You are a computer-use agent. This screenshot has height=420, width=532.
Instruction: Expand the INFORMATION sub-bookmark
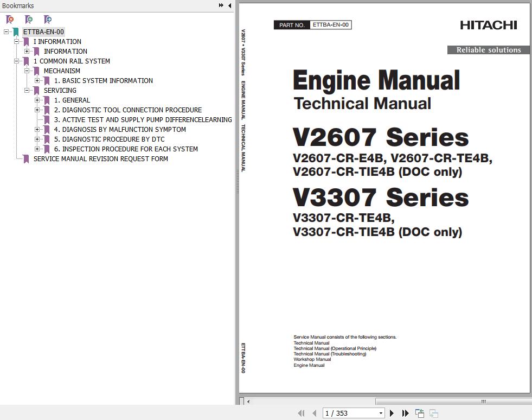pyautogui.click(x=27, y=51)
